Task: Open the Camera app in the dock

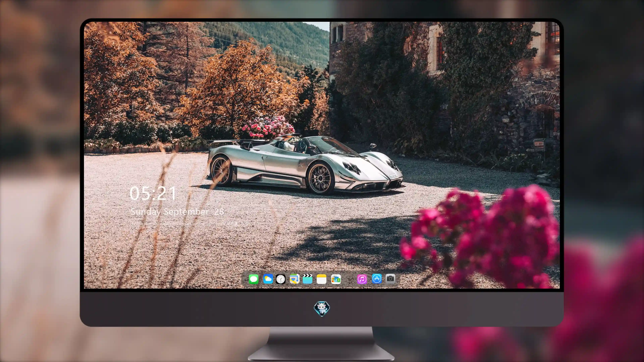Action: pyautogui.click(x=390, y=279)
